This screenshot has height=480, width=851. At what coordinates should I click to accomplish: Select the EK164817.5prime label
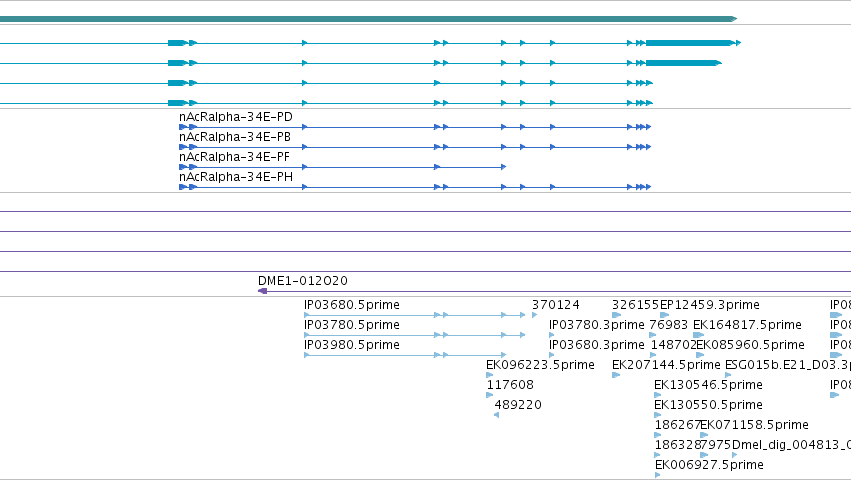(747, 325)
